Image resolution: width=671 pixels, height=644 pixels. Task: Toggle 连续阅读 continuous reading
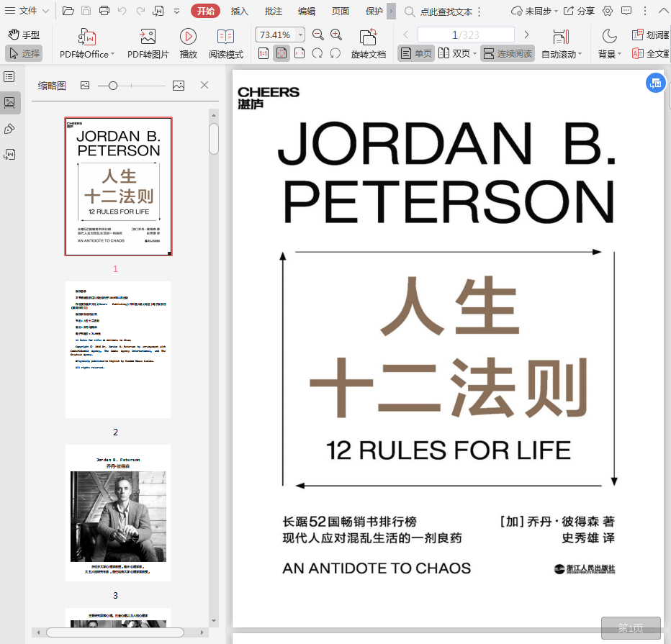click(x=508, y=53)
